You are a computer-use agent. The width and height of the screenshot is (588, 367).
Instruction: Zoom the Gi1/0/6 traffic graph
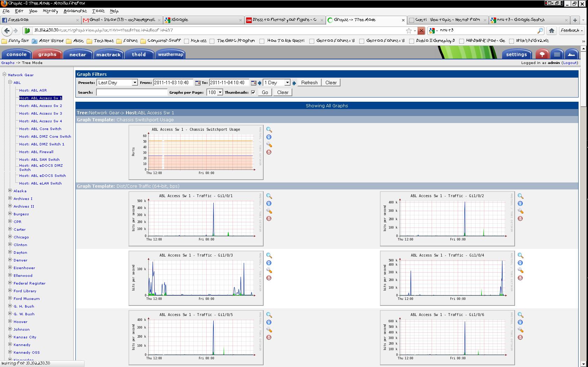pyautogui.click(x=520, y=315)
